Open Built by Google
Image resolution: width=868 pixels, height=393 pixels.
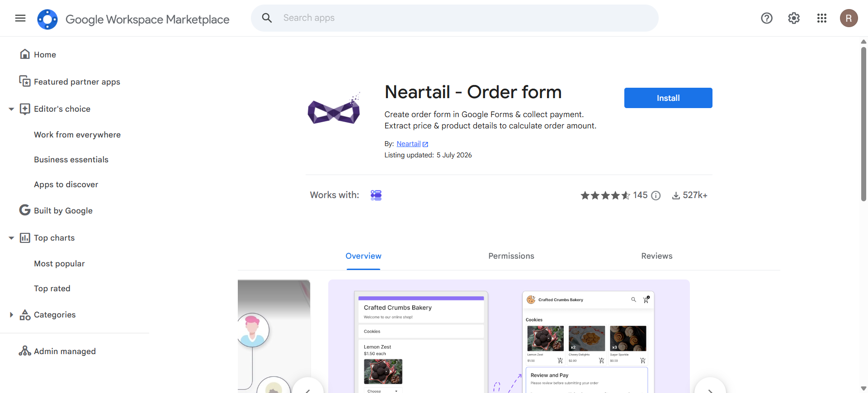(x=63, y=211)
